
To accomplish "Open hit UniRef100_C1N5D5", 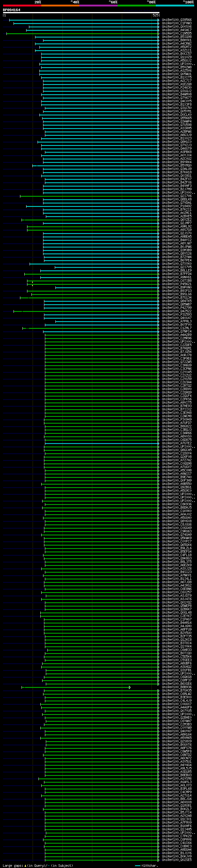I will click(x=177, y=33).
